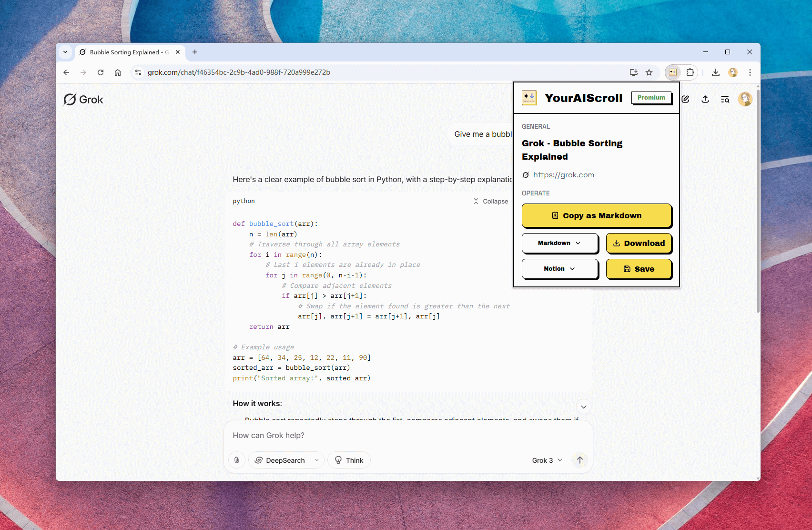This screenshot has height=530, width=812.
Task: Click the code line return arr
Action: click(269, 327)
